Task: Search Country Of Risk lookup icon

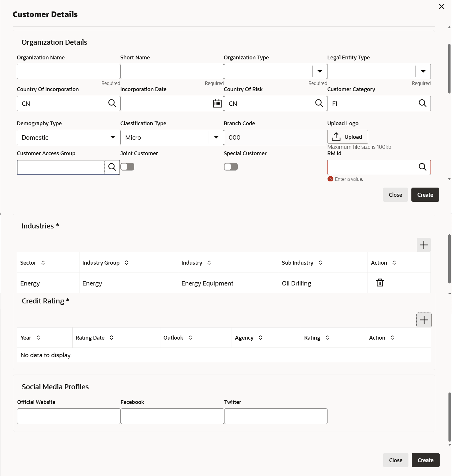Action: pyautogui.click(x=319, y=103)
